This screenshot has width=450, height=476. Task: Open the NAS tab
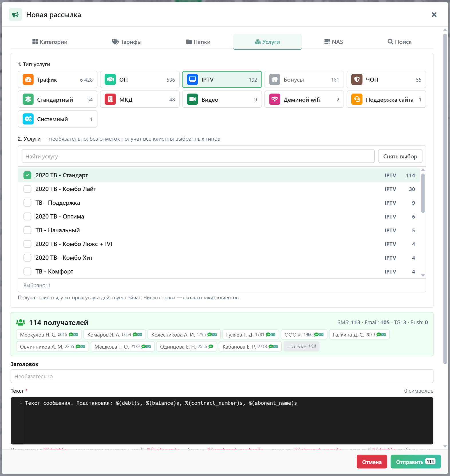point(333,42)
